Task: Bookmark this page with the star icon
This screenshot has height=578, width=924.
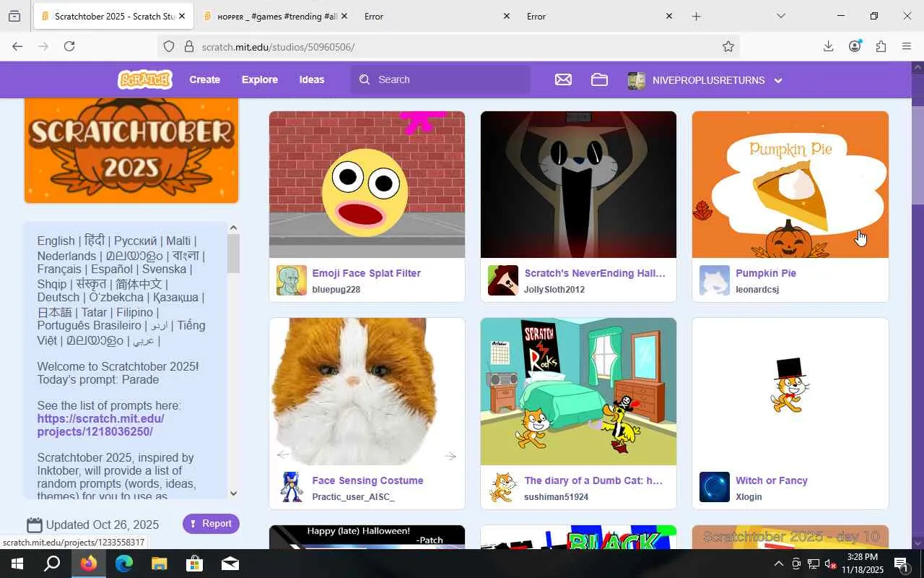Action: pos(728,46)
